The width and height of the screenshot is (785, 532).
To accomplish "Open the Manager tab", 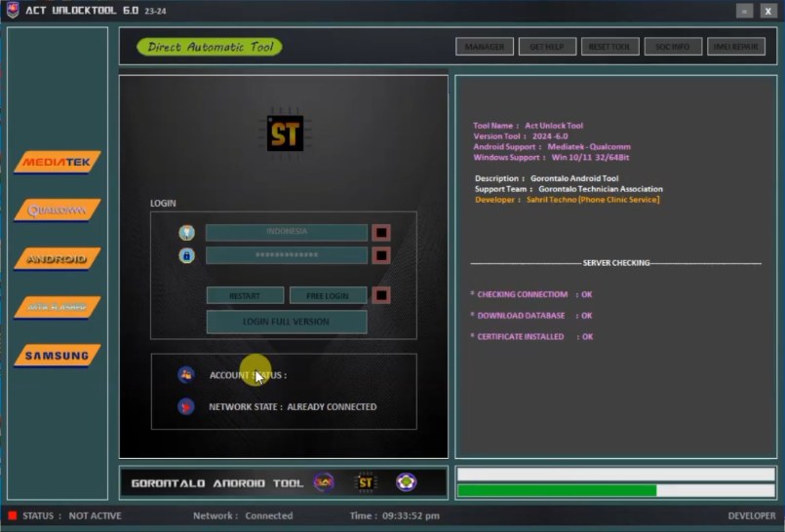I will point(485,47).
